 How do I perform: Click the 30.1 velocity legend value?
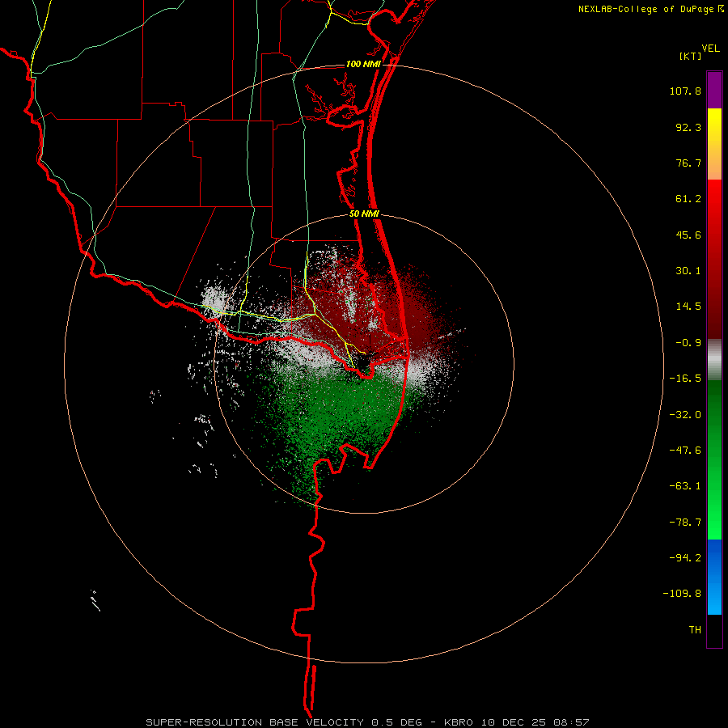point(688,271)
